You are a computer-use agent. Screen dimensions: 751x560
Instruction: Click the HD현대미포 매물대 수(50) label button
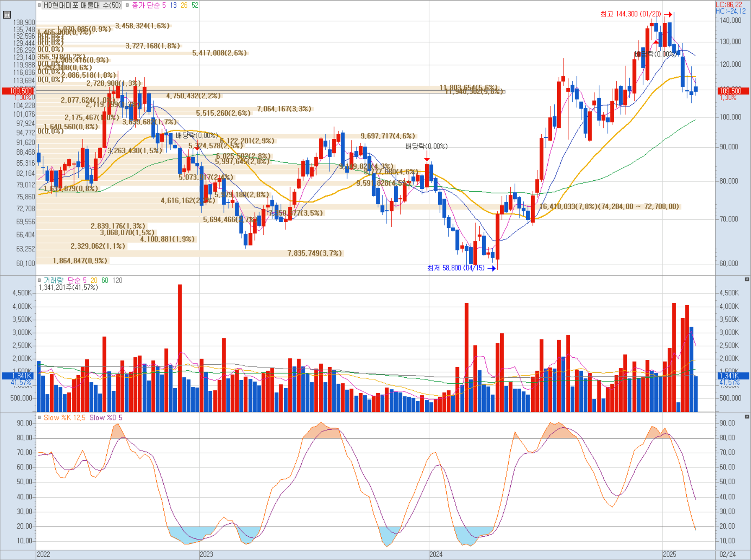tap(82, 5)
